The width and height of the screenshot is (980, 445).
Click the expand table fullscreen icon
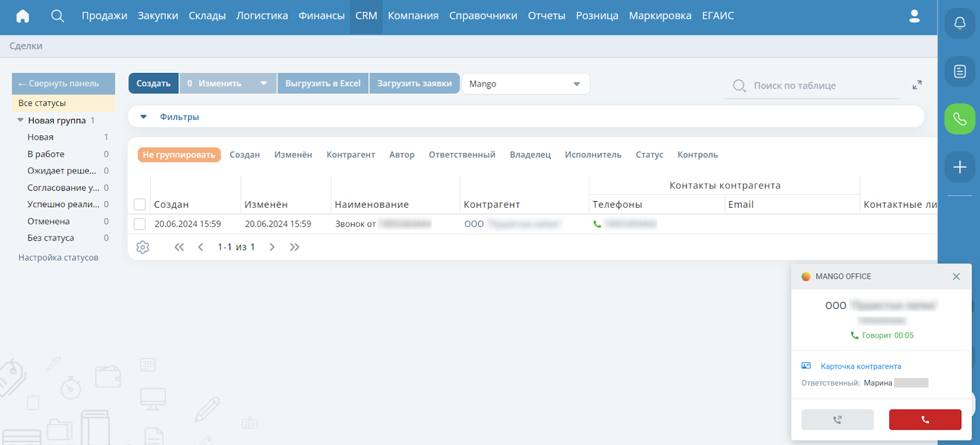pyautogui.click(x=917, y=85)
